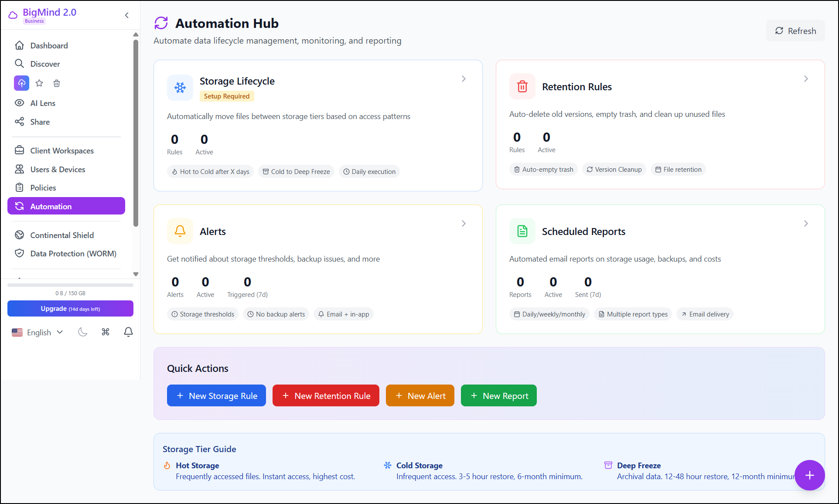This screenshot has height=504, width=839.
Task: Click the Refresh button
Action: [x=795, y=31]
